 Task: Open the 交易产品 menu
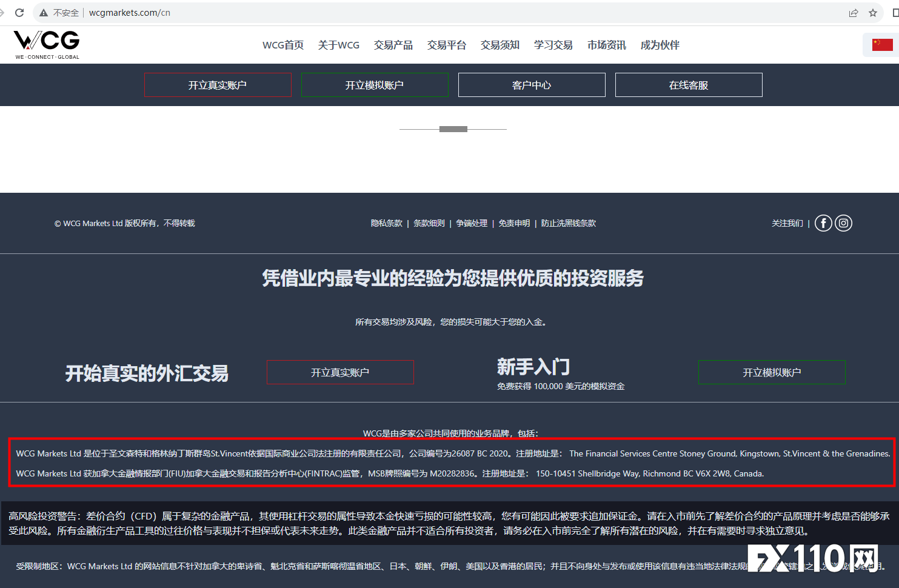pyautogui.click(x=393, y=45)
